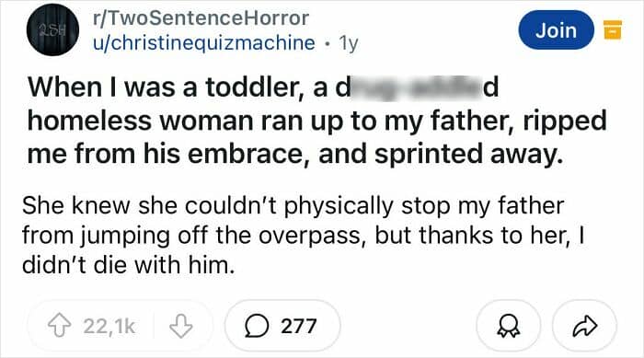Image resolution: width=644 pixels, height=358 pixels.
Task: Upvote the post with the up arrow
Action: click(x=60, y=326)
